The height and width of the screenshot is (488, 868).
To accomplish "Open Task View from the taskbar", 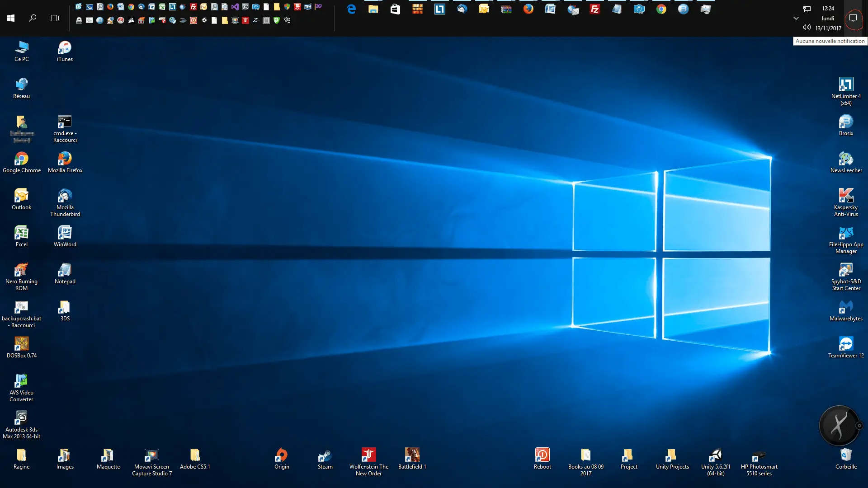I will coord(54,18).
